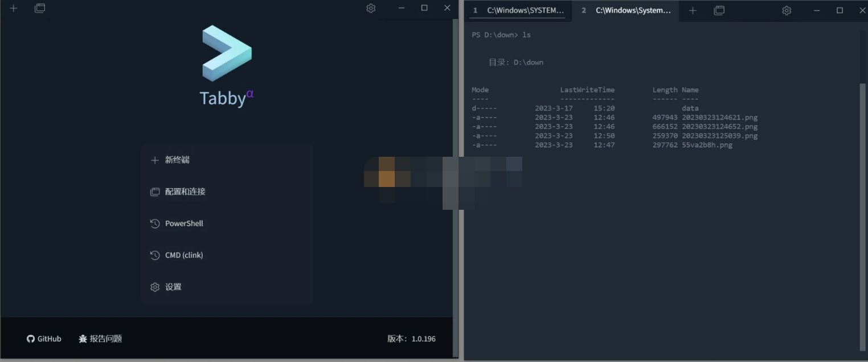Click the plus icon in the right window's tab bar

[x=692, y=10]
